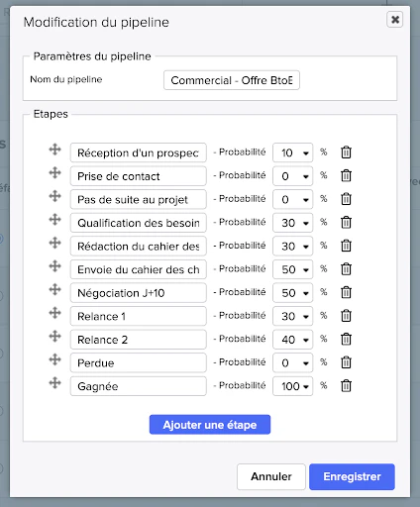Image resolution: width=420 pixels, height=507 pixels.
Task: Delete the Pas de suite au projet step
Action: pyautogui.click(x=346, y=199)
